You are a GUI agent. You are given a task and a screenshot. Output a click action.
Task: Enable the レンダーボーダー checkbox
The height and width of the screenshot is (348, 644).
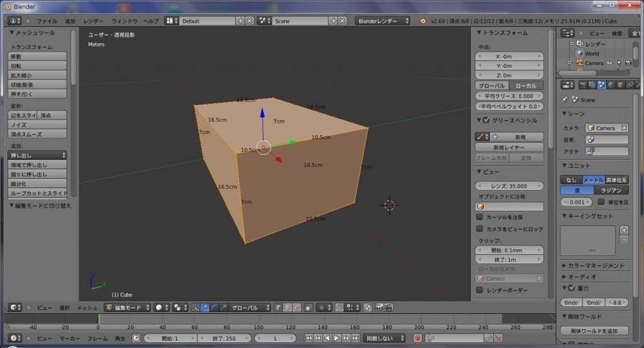tap(479, 289)
